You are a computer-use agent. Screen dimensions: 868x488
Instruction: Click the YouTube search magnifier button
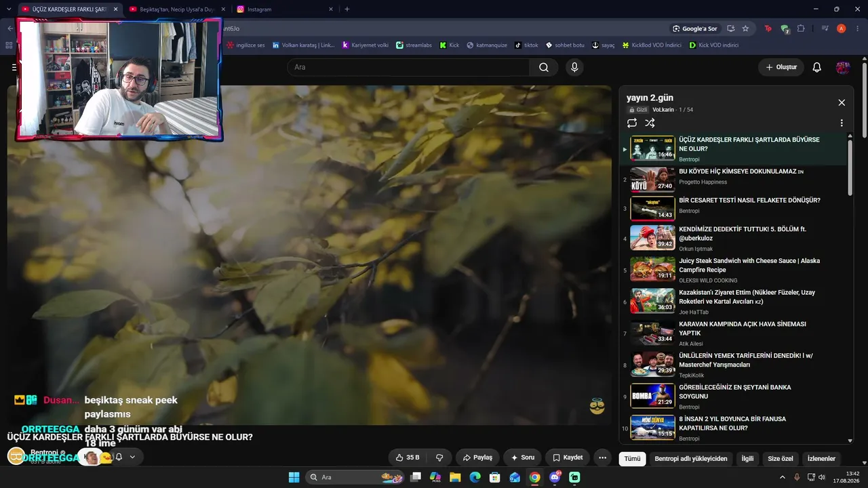(544, 67)
